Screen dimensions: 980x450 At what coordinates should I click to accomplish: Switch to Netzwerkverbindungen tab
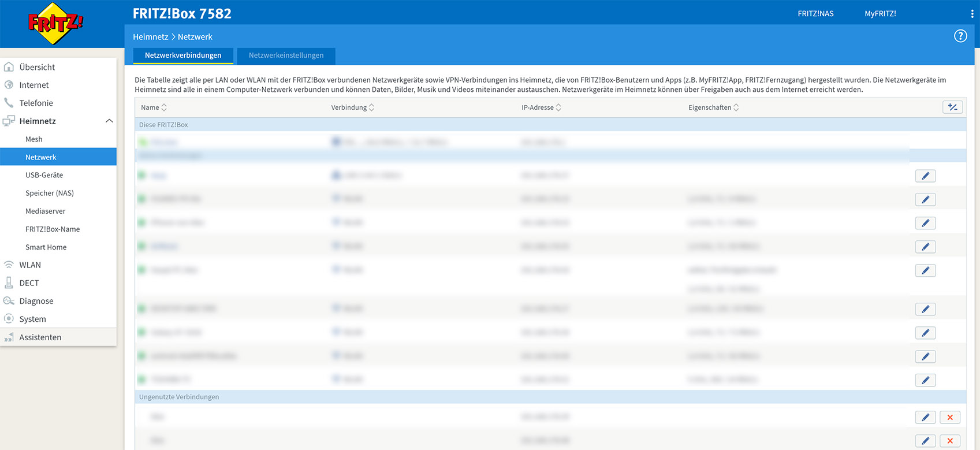pyautogui.click(x=183, y=55)
